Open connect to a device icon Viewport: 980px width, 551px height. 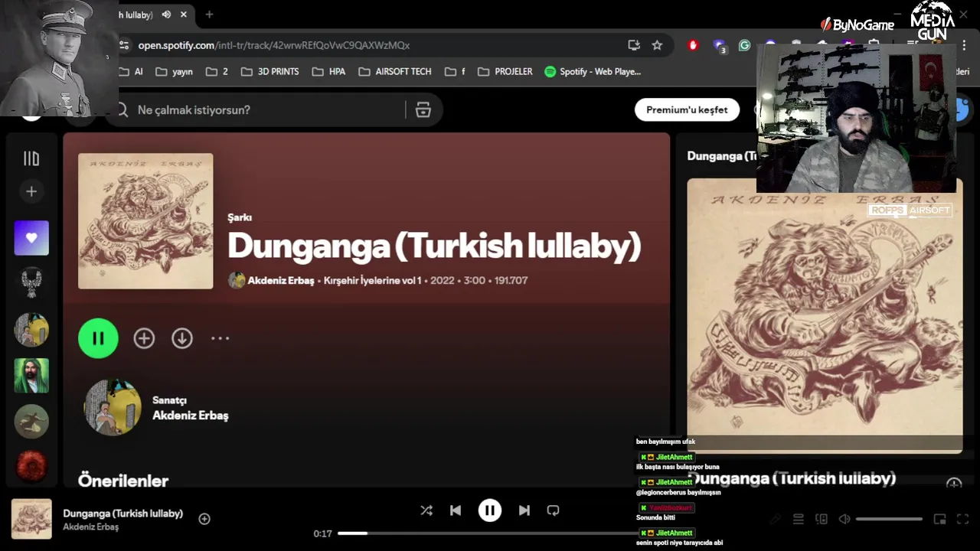[822, 519]
